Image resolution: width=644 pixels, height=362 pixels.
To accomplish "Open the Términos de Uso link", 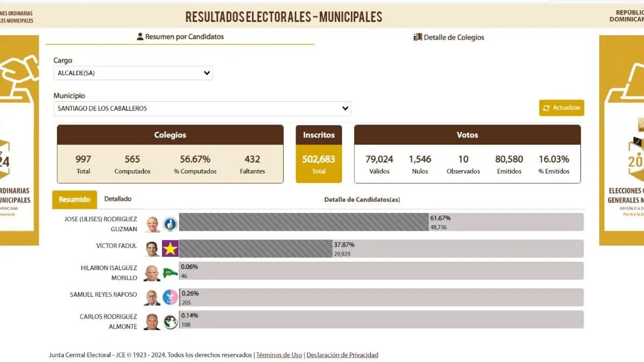I will (279, 355).
